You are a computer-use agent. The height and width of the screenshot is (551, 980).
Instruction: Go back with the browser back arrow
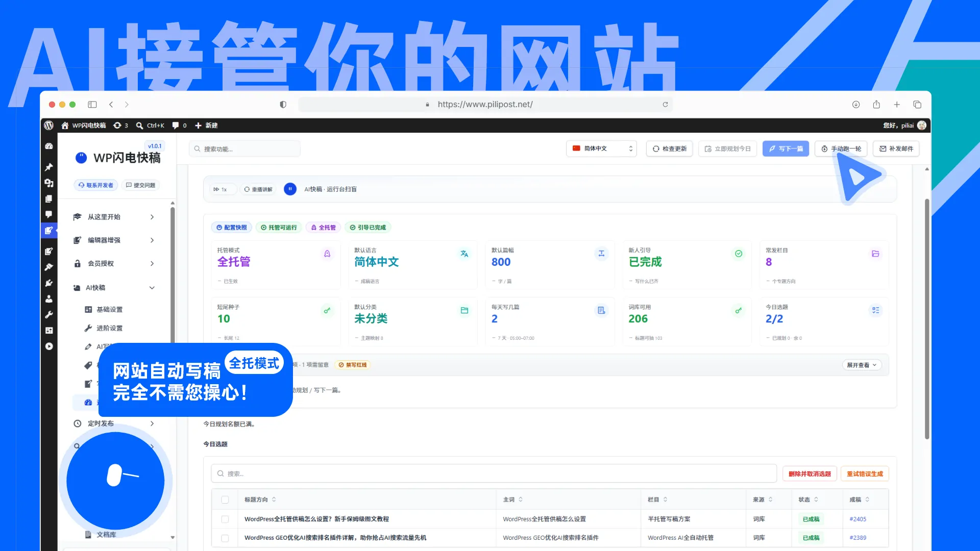[x=111, y=105]
